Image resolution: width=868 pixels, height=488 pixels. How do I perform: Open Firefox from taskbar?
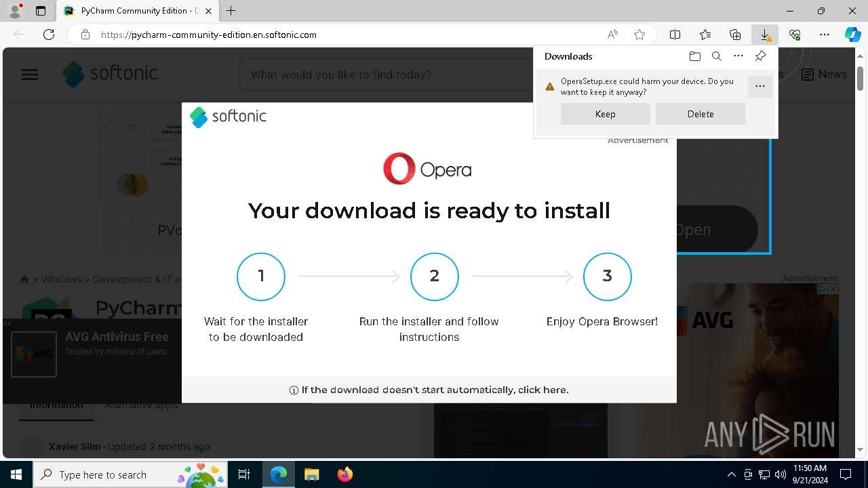tap(344, 474)
